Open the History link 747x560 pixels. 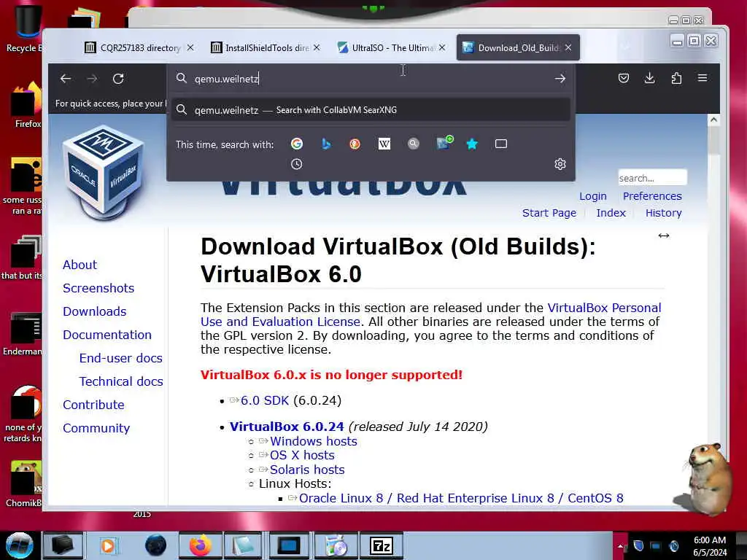coord(663,213)
